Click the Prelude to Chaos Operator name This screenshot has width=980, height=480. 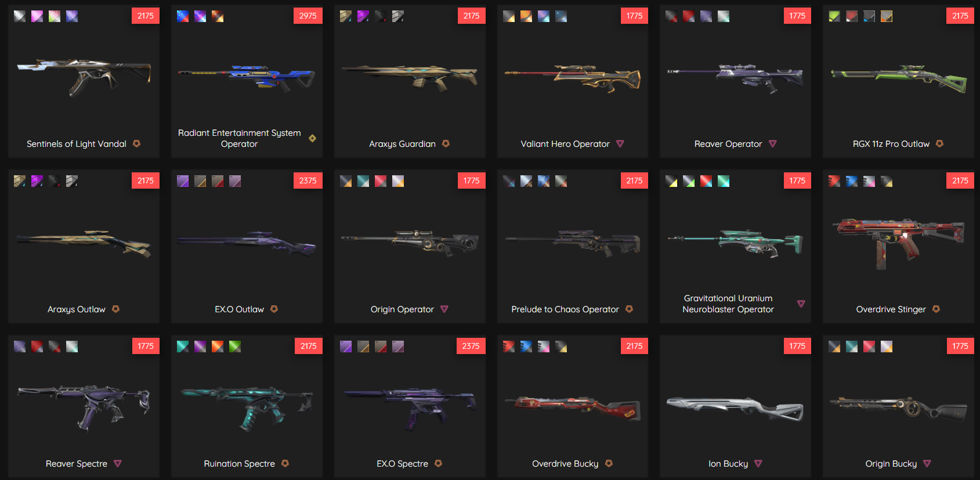click(x=565, y=309)
